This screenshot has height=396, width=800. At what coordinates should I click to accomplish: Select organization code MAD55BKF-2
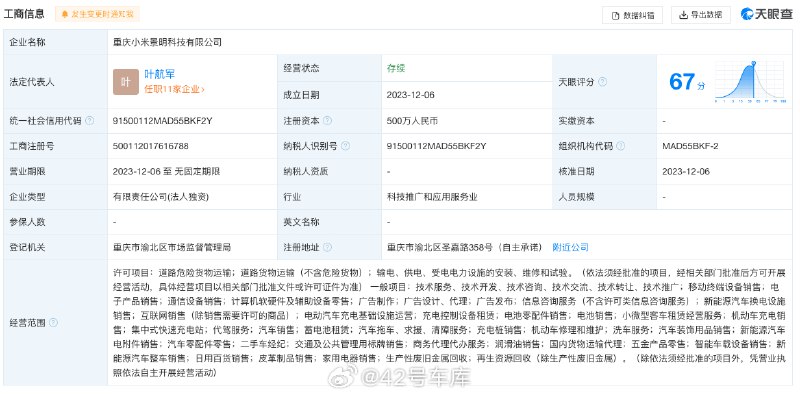click(x=690, y=146)
